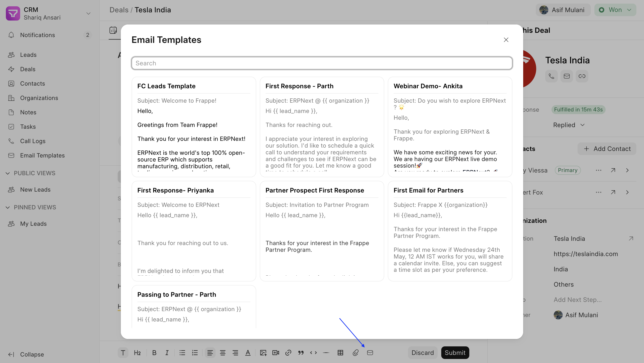Expand the Viessa contact row
644x363 pixels.
(x=627, y=171)
